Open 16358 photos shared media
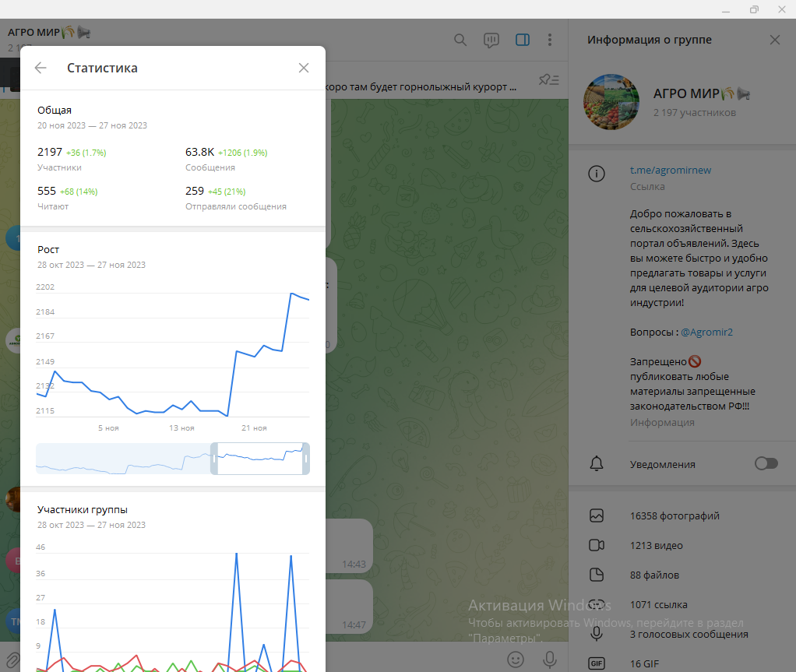Image resolution: width=796 pixels, height=672 pixels. tap(674, 515)
